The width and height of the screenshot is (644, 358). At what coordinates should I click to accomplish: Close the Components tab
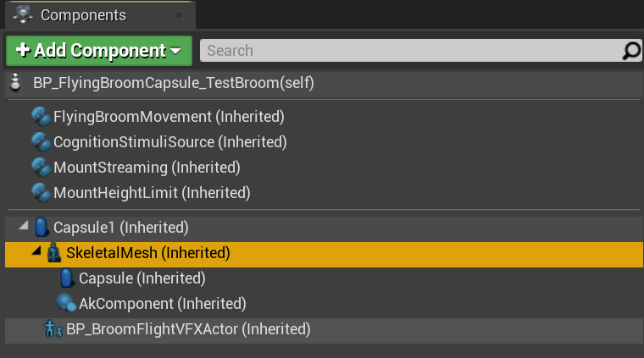[178, 15]
